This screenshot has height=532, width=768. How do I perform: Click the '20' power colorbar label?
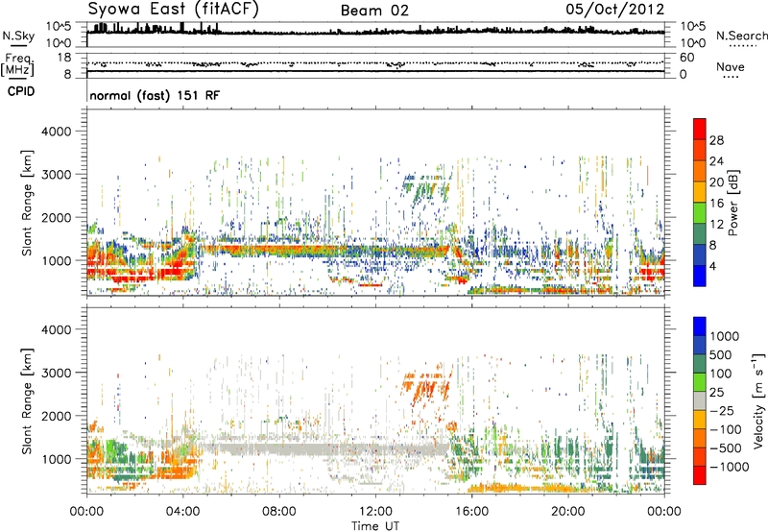coord(716,182)
